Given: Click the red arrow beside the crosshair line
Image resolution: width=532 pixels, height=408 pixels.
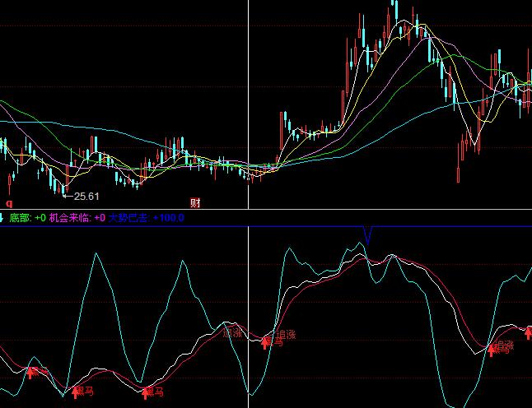Looking at the screenshot, I should pos(266,342).
